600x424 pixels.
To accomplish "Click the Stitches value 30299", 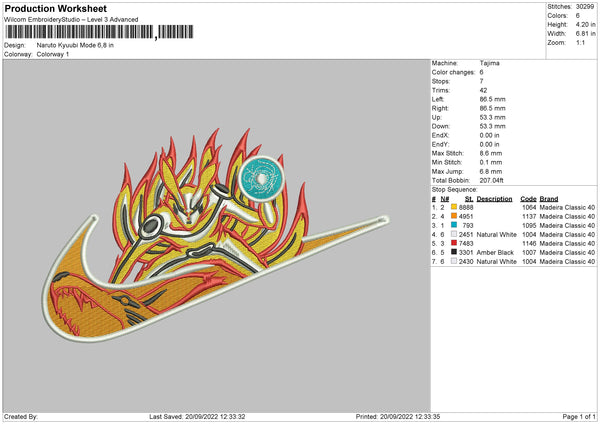I will pyautogui.click(x=585, y=7).
